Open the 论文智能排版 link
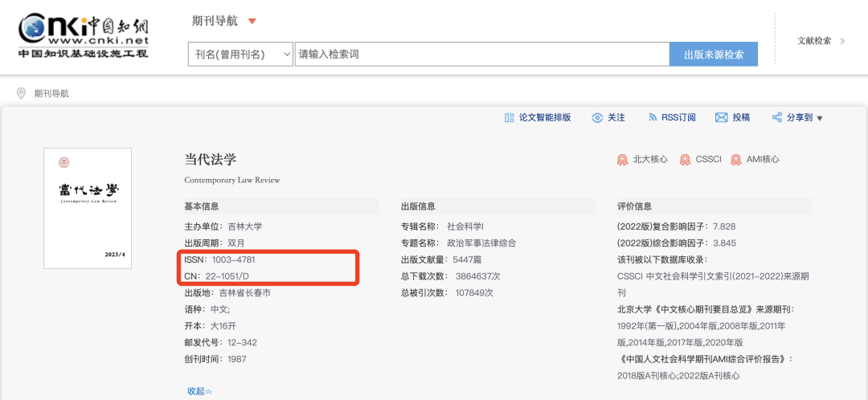Screen dimensions: 868x400 pos(545,117)
